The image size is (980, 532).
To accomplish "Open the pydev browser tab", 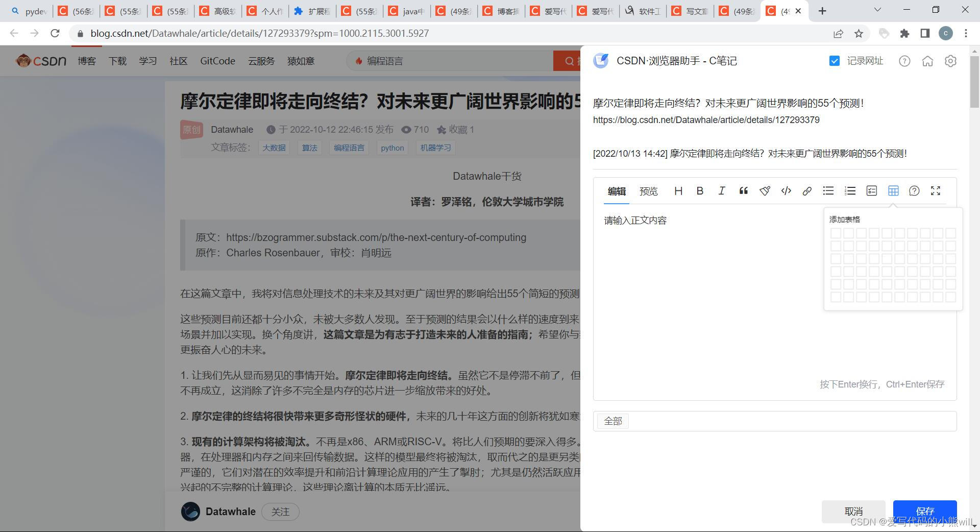I will point(29,11).
